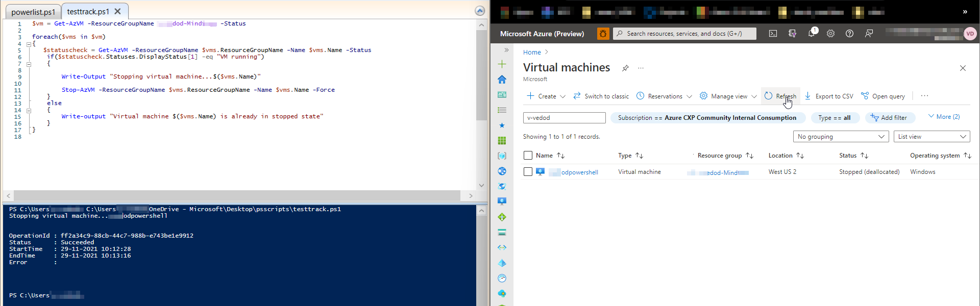Screen dimensions: 980x306
Task: Click the orange preview bug icon
Action: pyautogui.click(x=603, y=34)
